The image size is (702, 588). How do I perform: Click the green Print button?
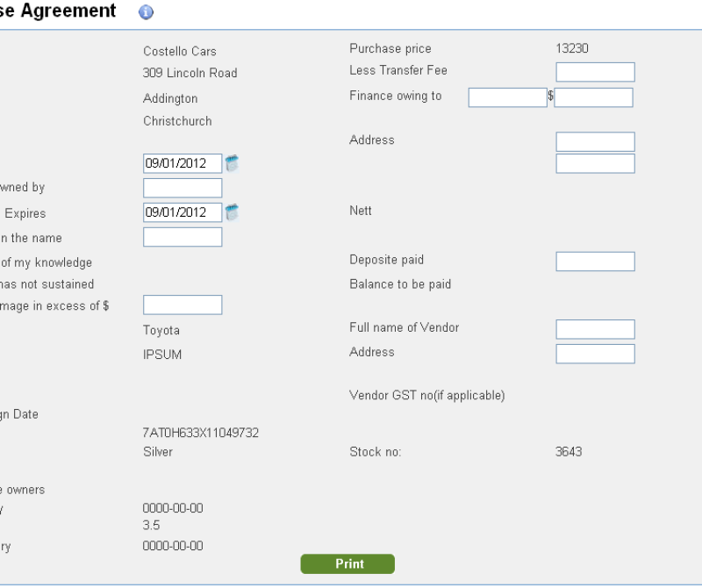pos(347,563)
